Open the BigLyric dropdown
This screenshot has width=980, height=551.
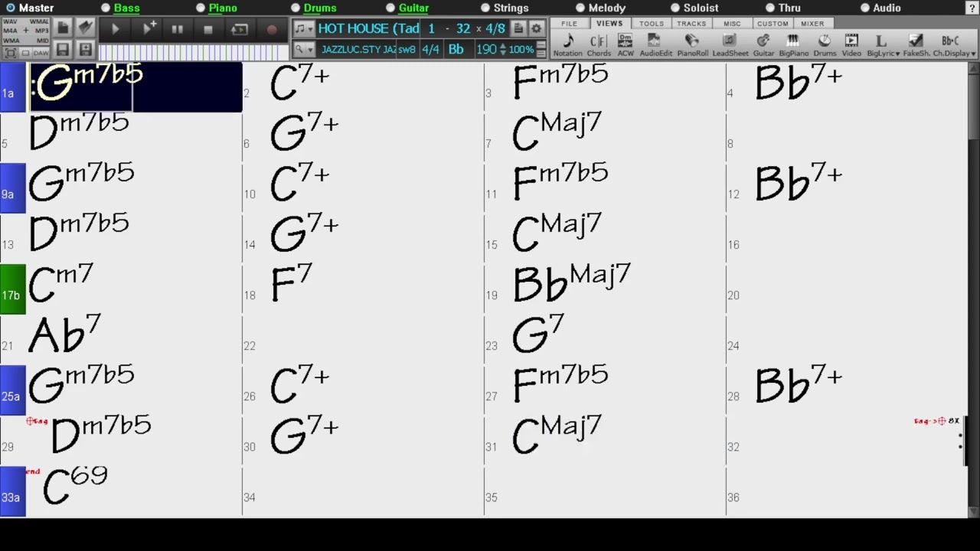click(x=883, y=44)
